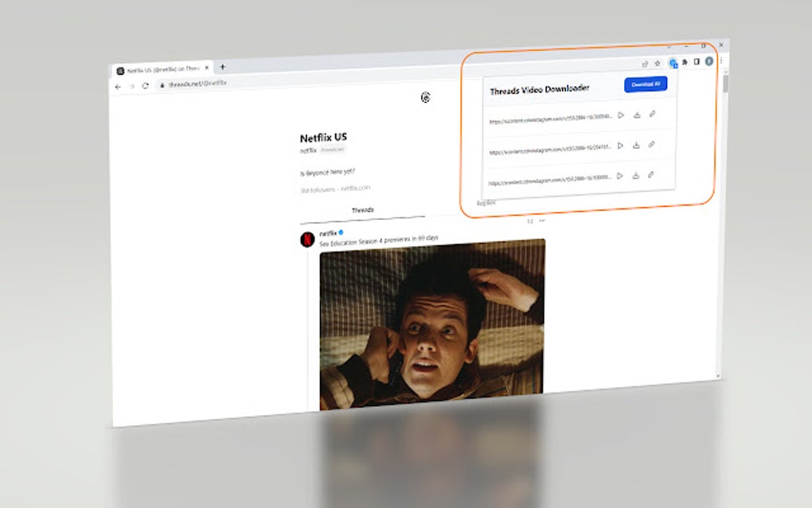
Task: Copy link of the second video entry
Action: (651, 144)
